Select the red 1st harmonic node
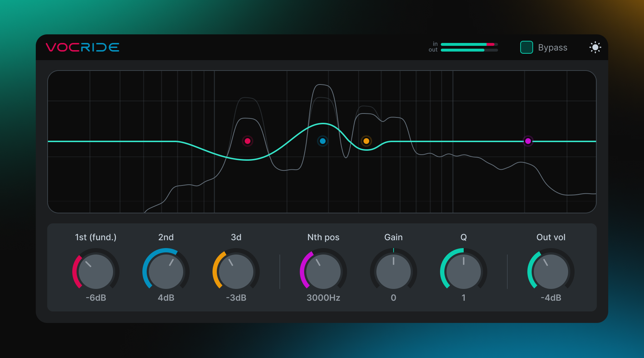This screenshot has height=358, width=644. tap(248, 141)
